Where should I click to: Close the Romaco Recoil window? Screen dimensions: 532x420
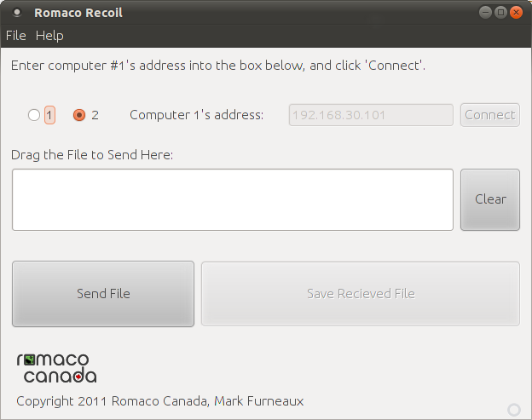(x=516, y=13)
